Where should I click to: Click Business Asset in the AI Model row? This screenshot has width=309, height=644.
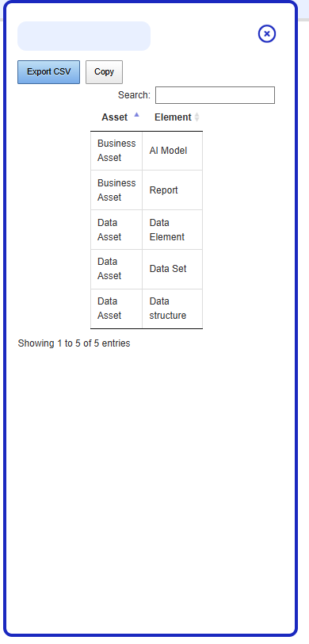point(116,151)
